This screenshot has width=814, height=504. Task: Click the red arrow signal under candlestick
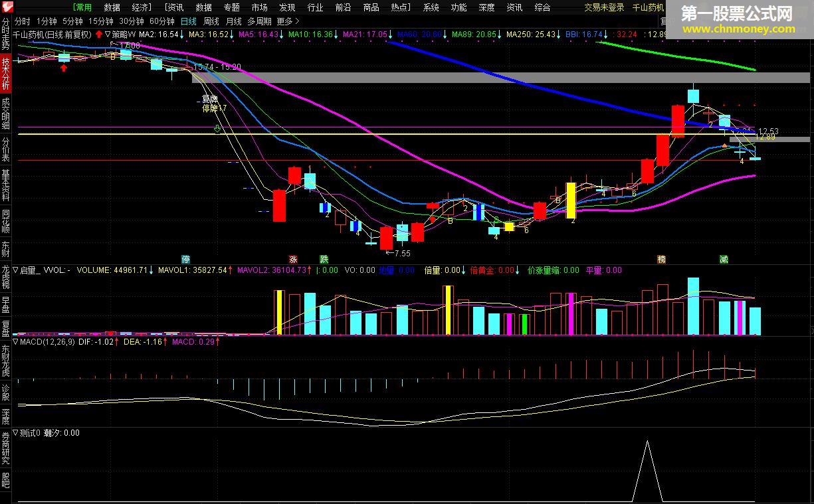pos(64,68)
